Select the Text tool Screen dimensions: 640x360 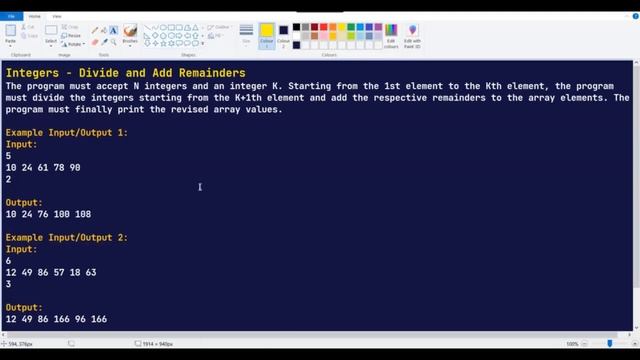click(113, 31)
